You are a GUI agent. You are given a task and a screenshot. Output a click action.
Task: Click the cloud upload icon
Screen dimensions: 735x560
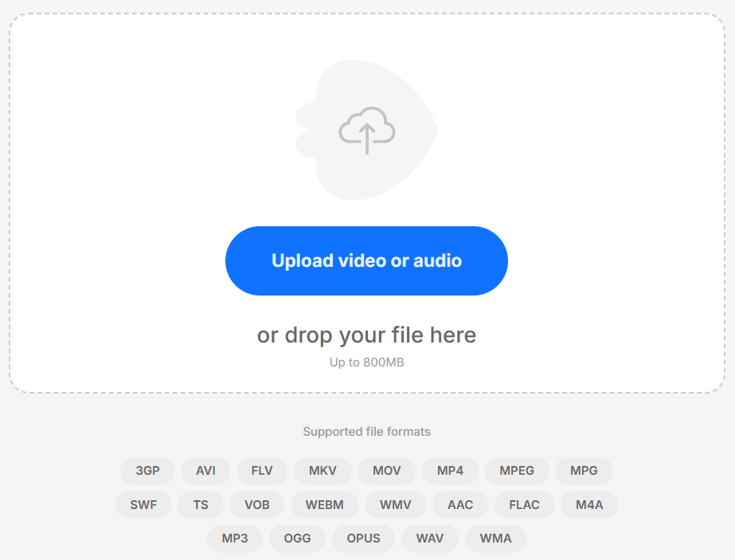[x=366, y=131]
